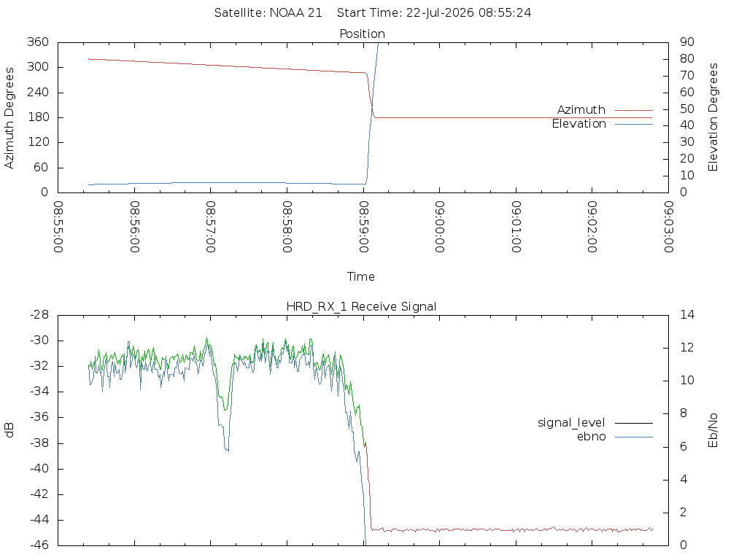This screenshot has height=560, width=747.
Task: Click the -42 dB axis value
Action: [39, 494]
